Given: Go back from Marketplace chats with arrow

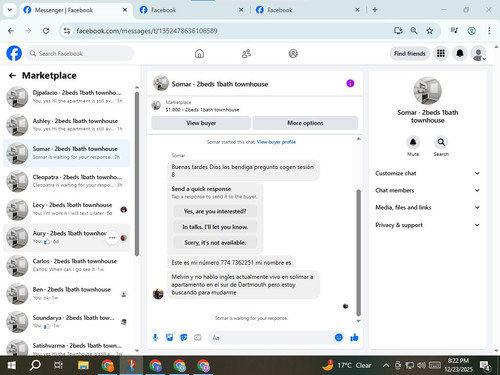Looking at the screenshot, I should 12,76.
